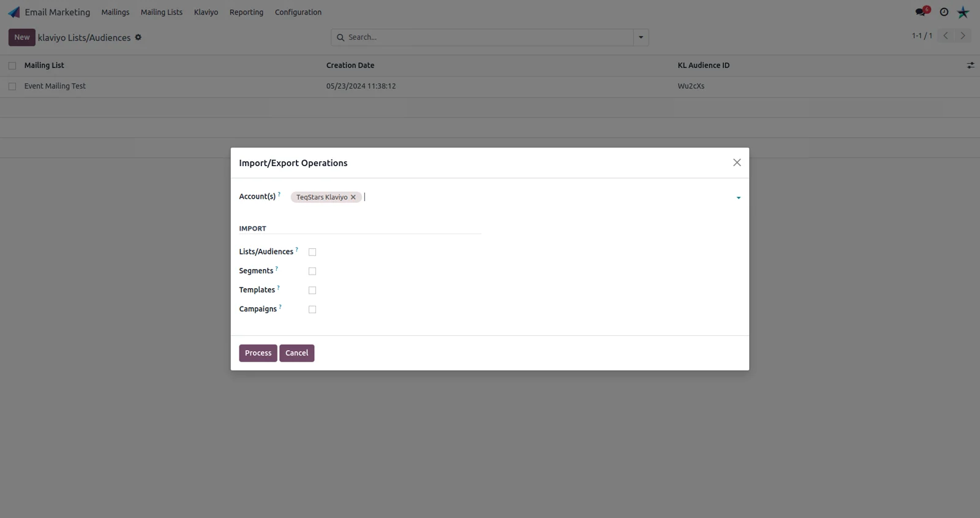The width and height of the screenshot is (980, 518).
Task: Enable the Templates import checkbox
Action: coord(312,290)
